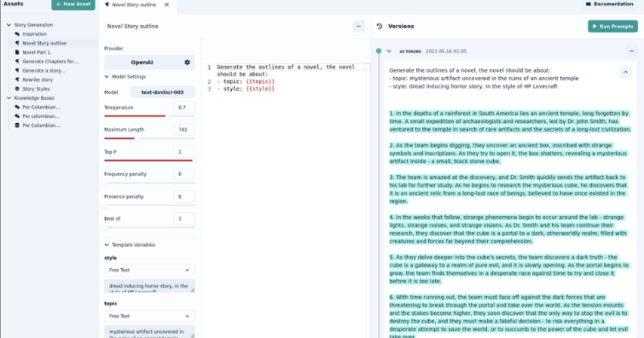Click the Frequency penalty value field
The image size is (644, 338).
tap(184, 174)
